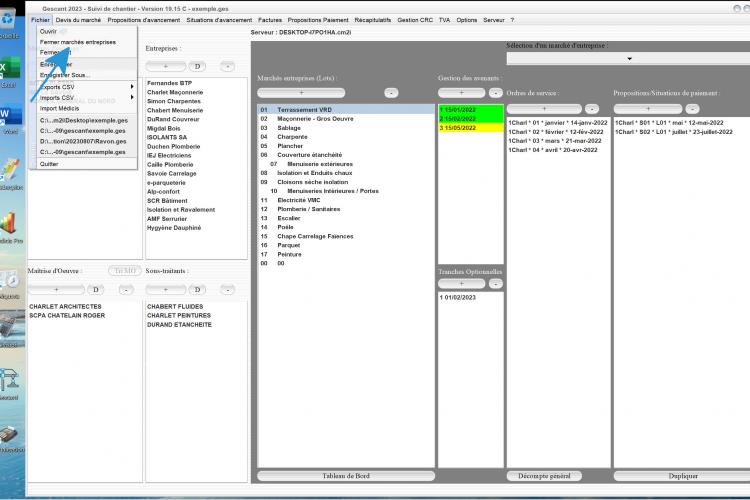
Task: Open the Serveur menu
Action: 494,20
